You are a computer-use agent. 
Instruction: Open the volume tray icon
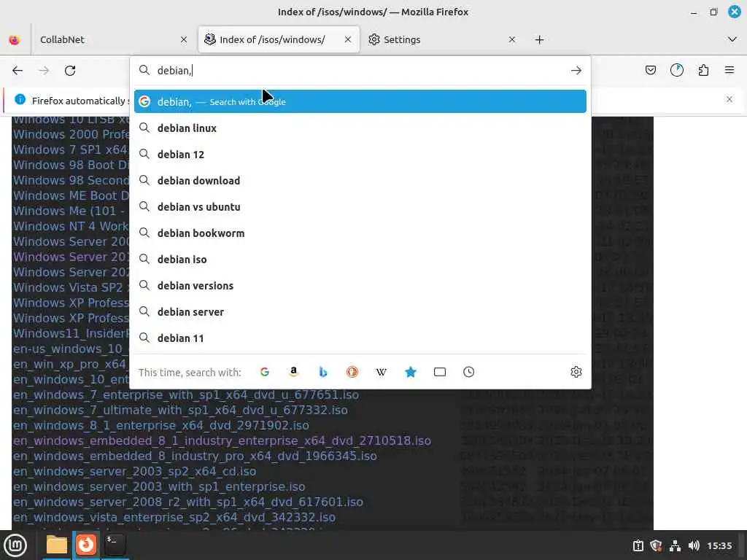point(694,545)
